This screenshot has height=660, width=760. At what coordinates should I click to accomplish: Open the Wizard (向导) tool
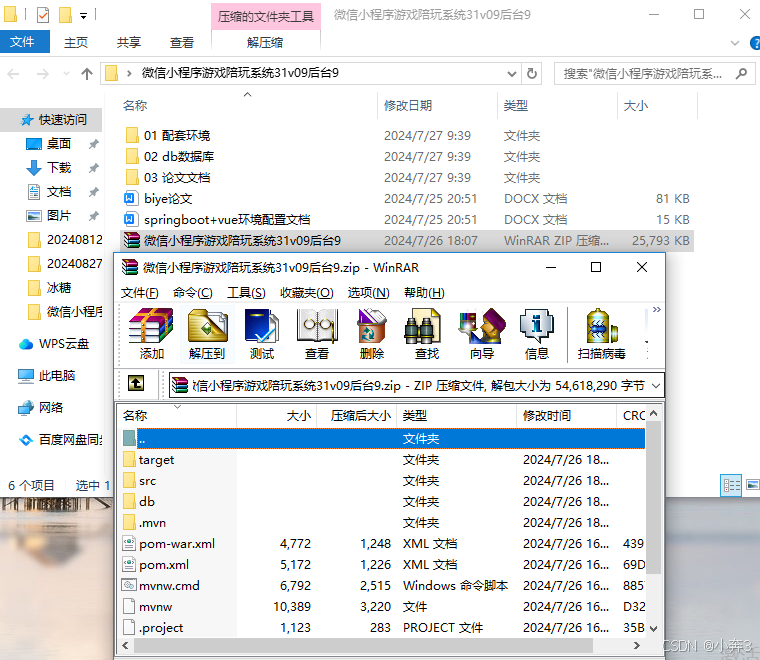click(482, 334)
